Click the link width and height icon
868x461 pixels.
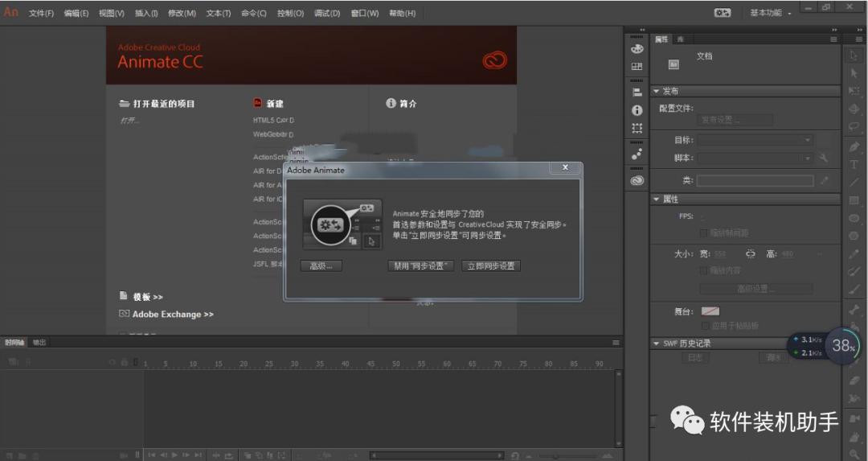tap(750, 253)
